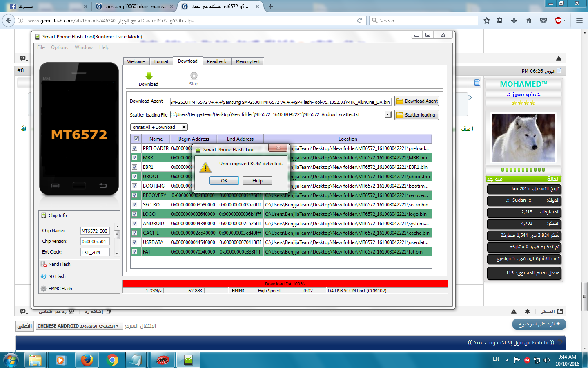Click the Firefox back arrow button
Viewport: 588px width, 368px height.
click(x=9, y=20)
